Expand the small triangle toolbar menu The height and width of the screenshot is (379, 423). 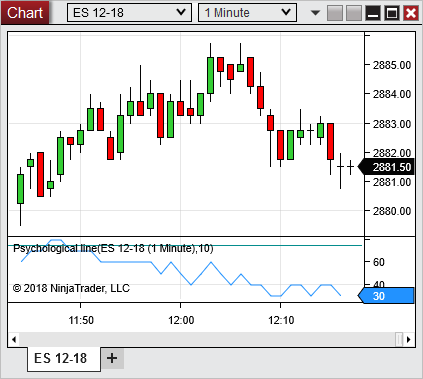(315, 13)
